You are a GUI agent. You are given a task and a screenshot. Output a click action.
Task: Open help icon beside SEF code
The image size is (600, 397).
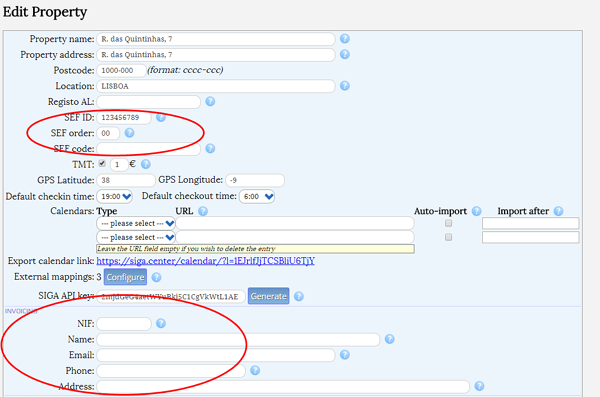210,149
